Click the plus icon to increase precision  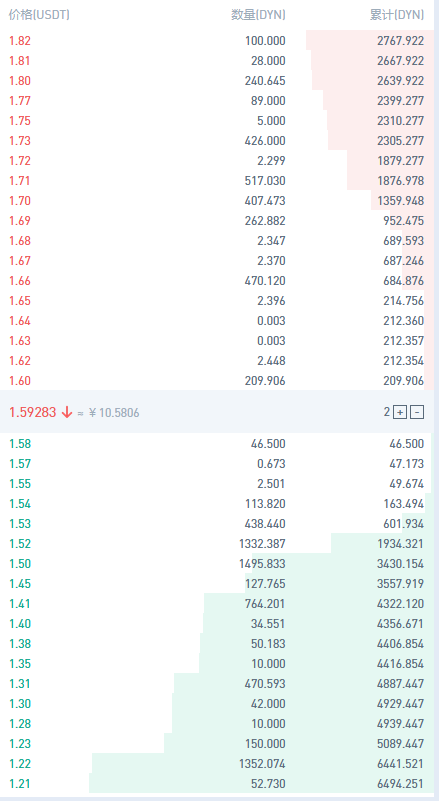(x=400, y=413)
